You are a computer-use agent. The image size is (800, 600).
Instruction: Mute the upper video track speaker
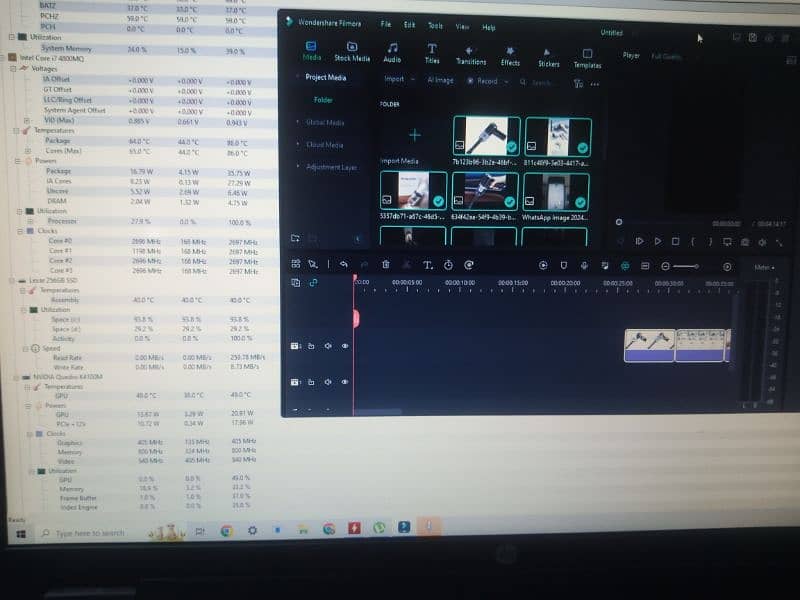(x=328, y=346)
